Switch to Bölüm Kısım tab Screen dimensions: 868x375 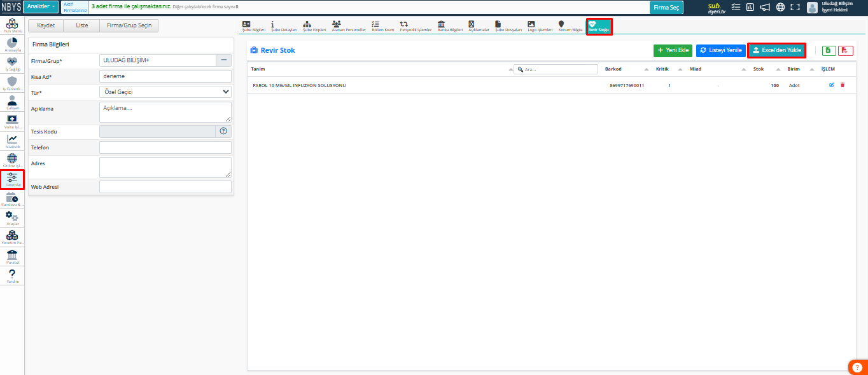point(383,26)
